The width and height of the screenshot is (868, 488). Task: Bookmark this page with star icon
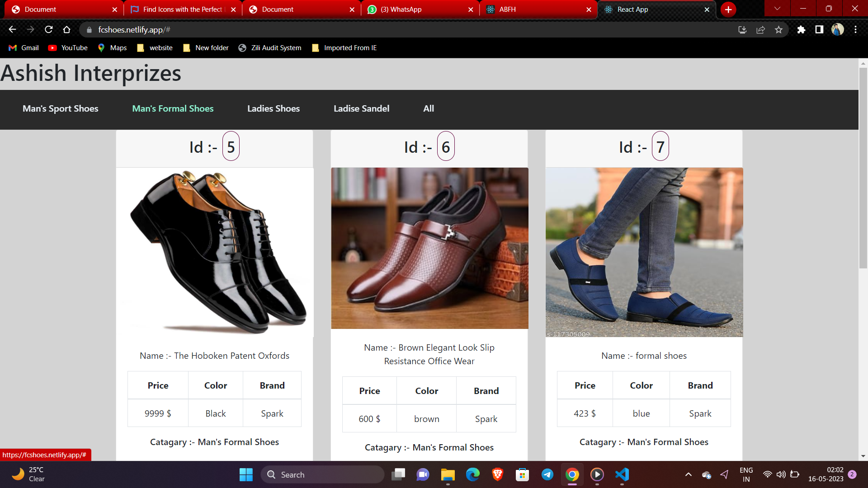tap(778, 30)
